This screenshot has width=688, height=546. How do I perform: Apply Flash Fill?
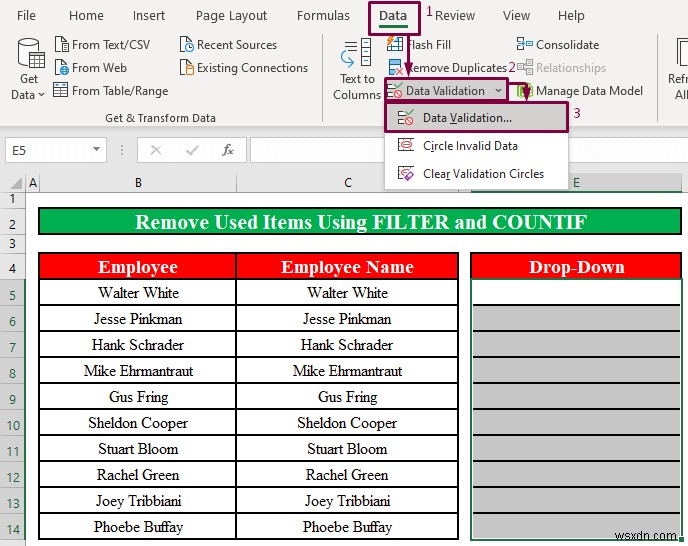click(x=419, y=45)
